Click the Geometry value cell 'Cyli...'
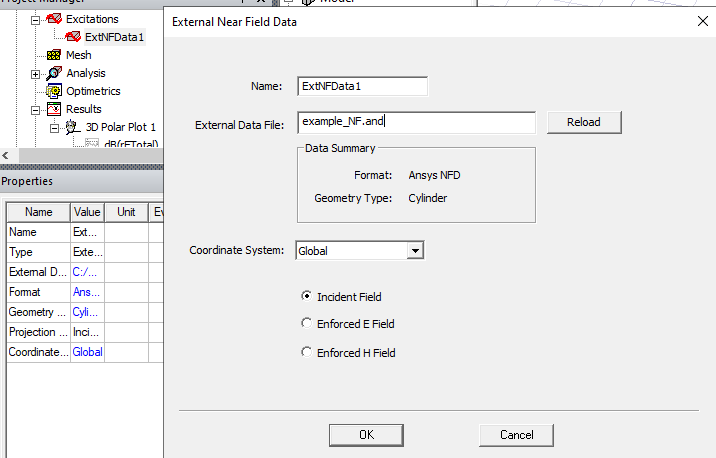This screenshot has height=458, width=716. pyautogui.click(x=87, y=312)
